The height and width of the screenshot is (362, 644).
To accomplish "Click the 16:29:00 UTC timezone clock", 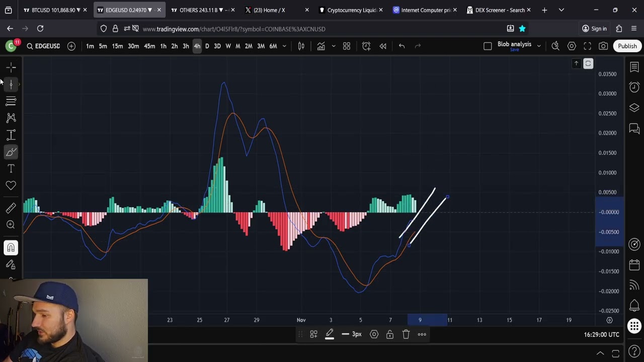I will (x=602, y=334).
